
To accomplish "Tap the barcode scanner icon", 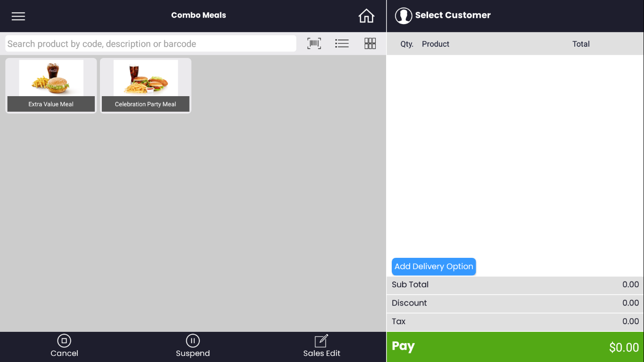I will tap(314, 43).
